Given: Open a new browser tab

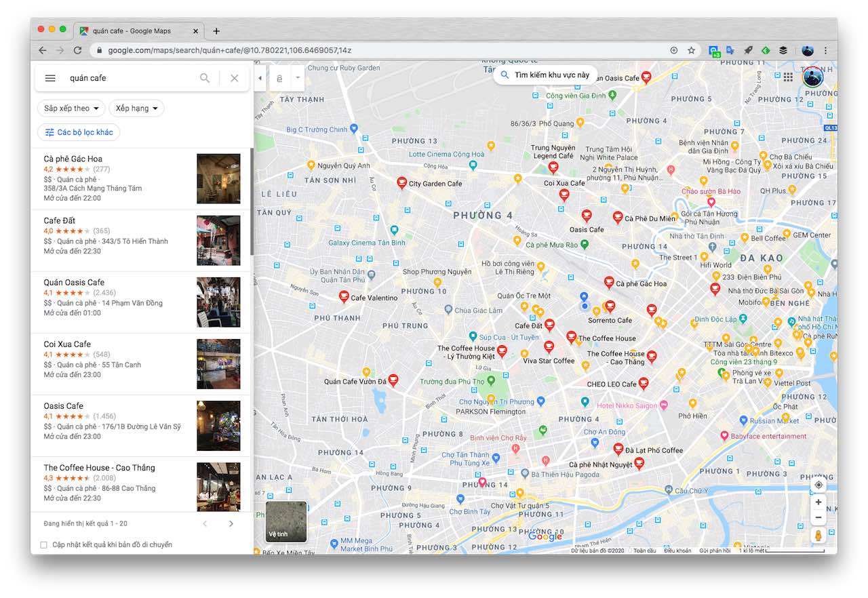Looking at the screenshot, I should [216, 31].
